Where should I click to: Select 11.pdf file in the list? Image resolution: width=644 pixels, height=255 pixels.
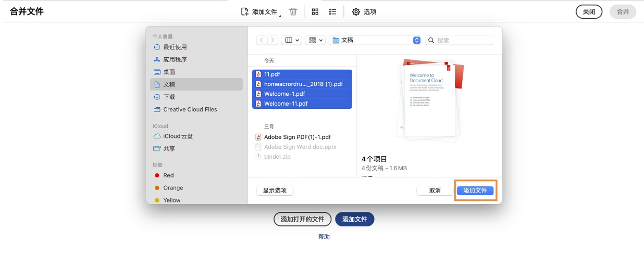pyautogui.click(x=272, y=74)
